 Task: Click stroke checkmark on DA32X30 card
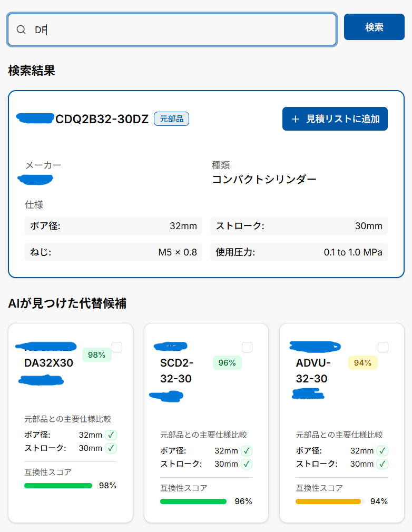click(111, 448)
